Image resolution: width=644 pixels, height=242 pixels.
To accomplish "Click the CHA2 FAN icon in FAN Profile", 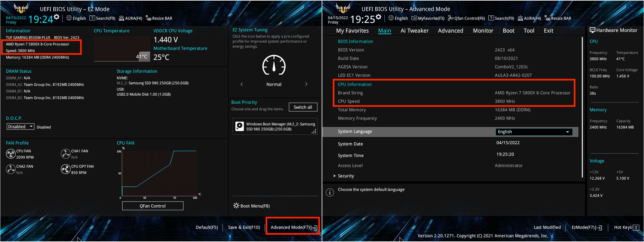I will coord(11,169).
